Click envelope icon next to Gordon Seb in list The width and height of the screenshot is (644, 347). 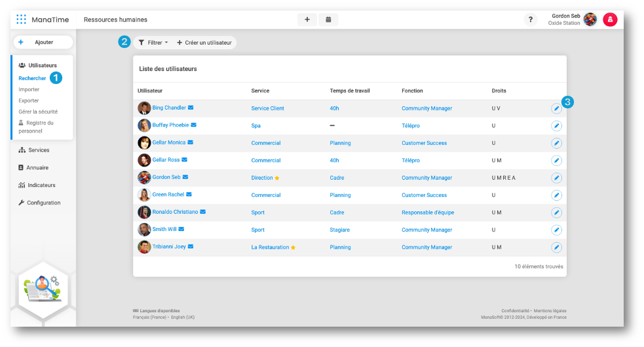pos(185,177)
